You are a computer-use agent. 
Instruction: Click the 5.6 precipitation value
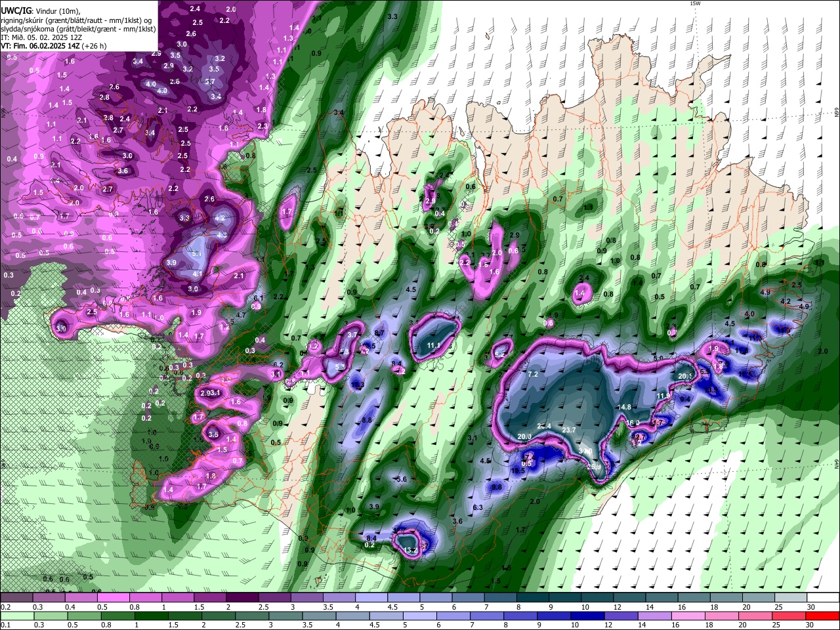click(402, 480)
